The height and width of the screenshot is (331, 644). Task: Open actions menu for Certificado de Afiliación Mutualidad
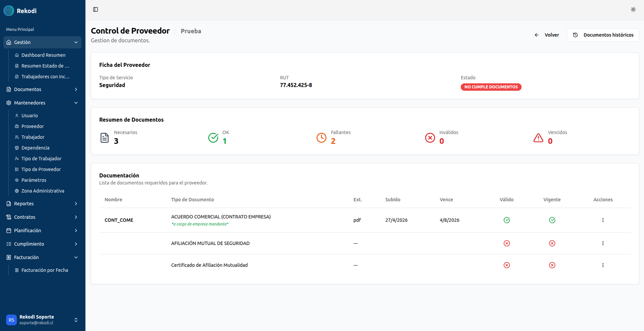tap(603, 265)
